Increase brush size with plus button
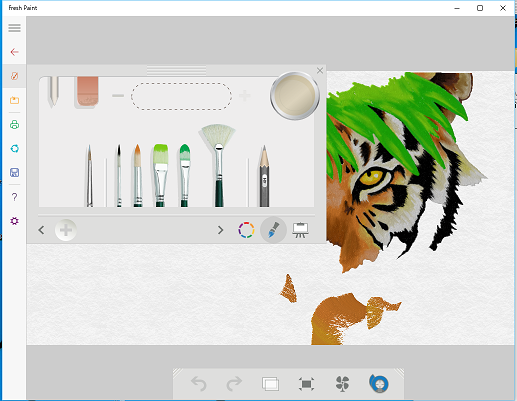Viewport: 517px width, 401px height. coord(245,96)
